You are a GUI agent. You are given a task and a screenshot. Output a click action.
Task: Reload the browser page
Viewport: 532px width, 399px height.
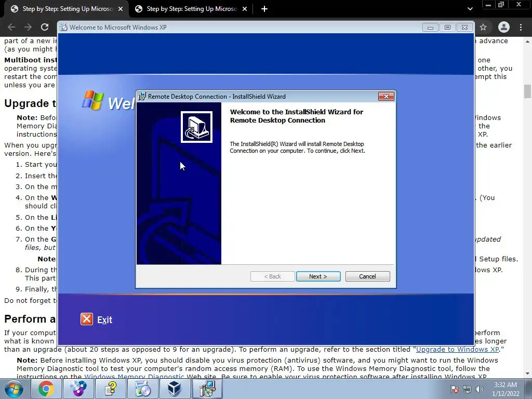45,27
